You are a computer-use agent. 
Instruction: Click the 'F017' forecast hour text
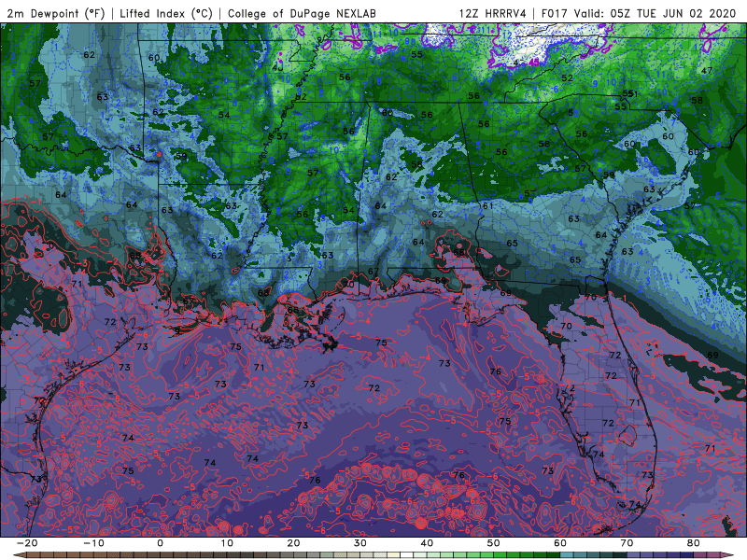click(x=556, y=13)
